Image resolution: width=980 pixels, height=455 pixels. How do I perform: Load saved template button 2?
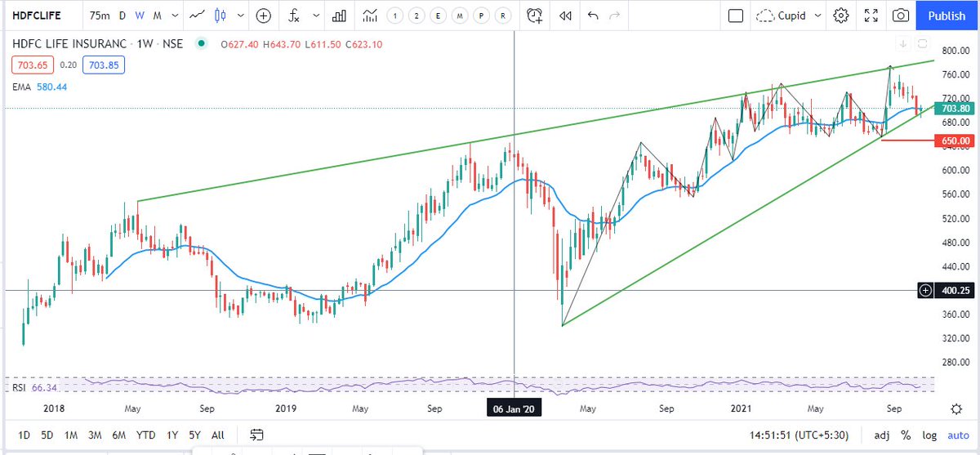pos(417,16)
